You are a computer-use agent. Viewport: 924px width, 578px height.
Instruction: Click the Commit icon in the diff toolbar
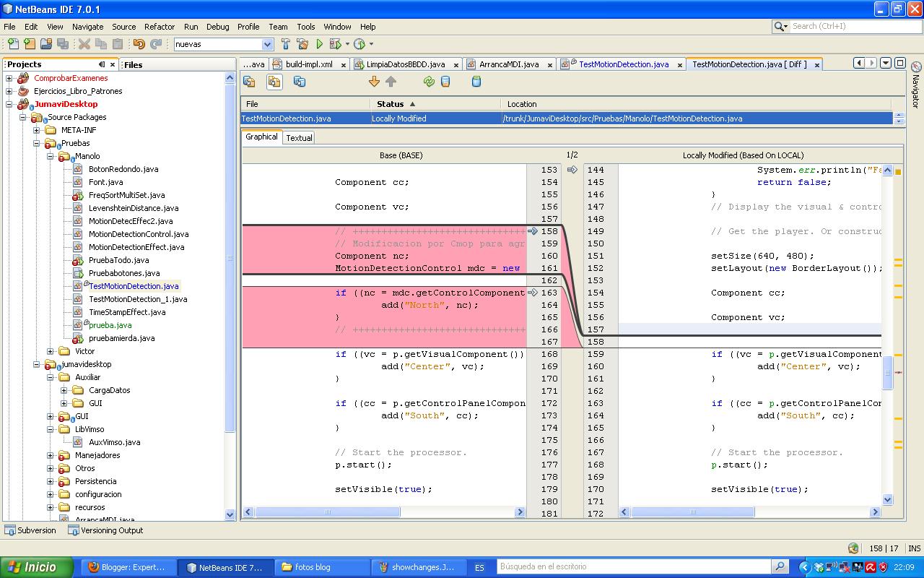coord(475,81)
